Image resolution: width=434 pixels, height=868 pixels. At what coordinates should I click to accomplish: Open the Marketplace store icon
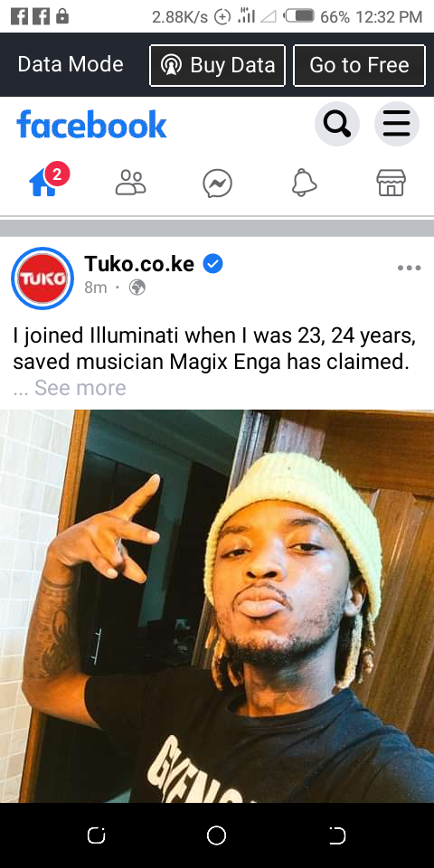[392, 183]
